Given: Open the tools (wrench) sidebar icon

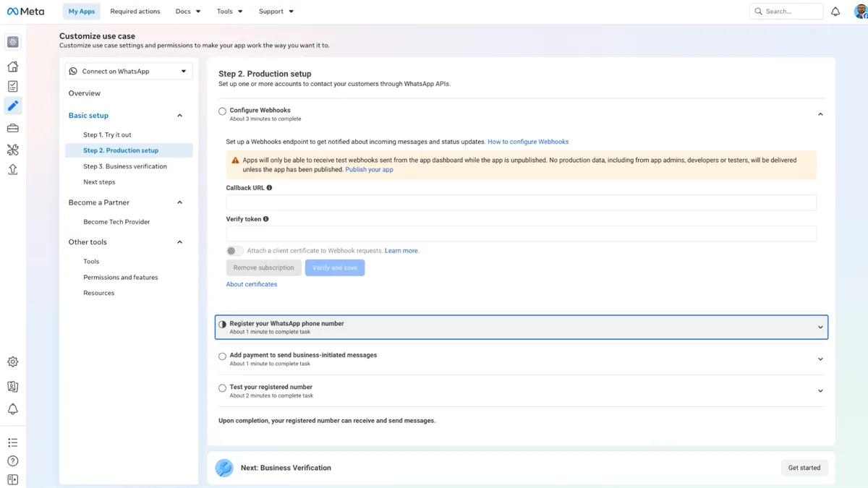Looking at the screenshot, I should 13,150.
